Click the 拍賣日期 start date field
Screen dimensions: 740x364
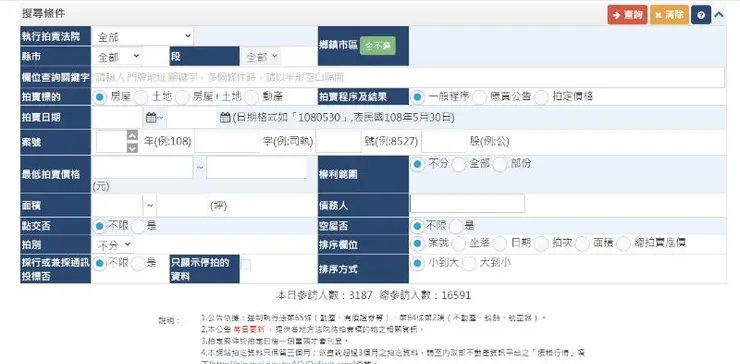coord(117,118)
